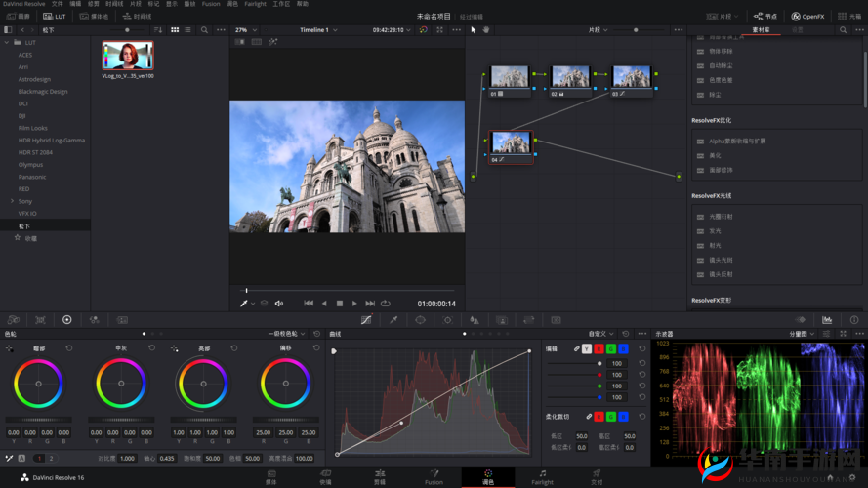
Task: Toggle the red curve channel button
Action: (599, 348)
